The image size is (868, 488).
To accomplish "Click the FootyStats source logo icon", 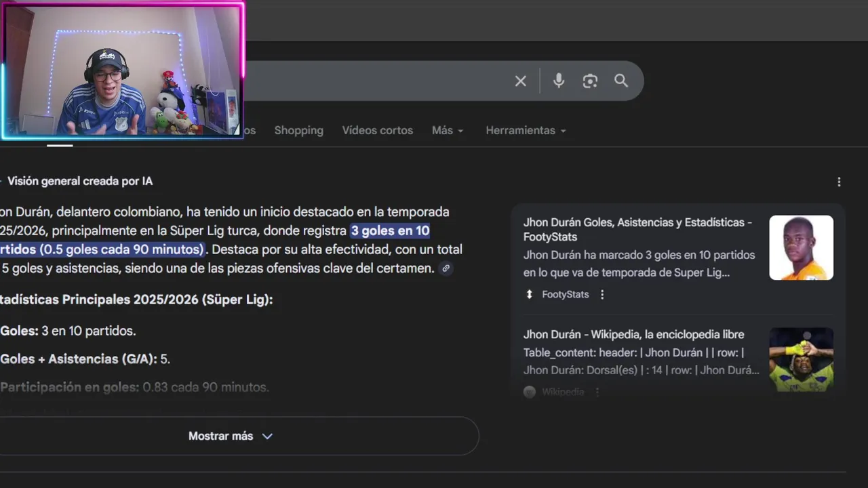I will (x=530, y=294).
